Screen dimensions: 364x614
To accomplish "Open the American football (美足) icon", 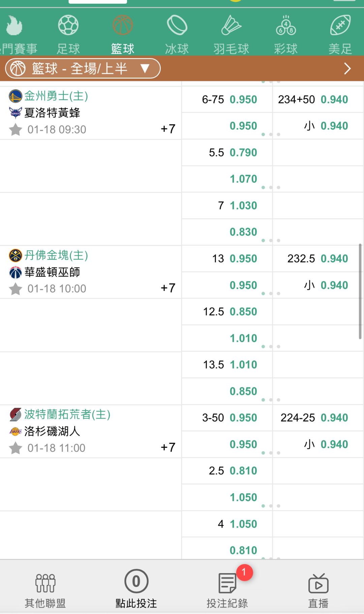I will [340, 26].
